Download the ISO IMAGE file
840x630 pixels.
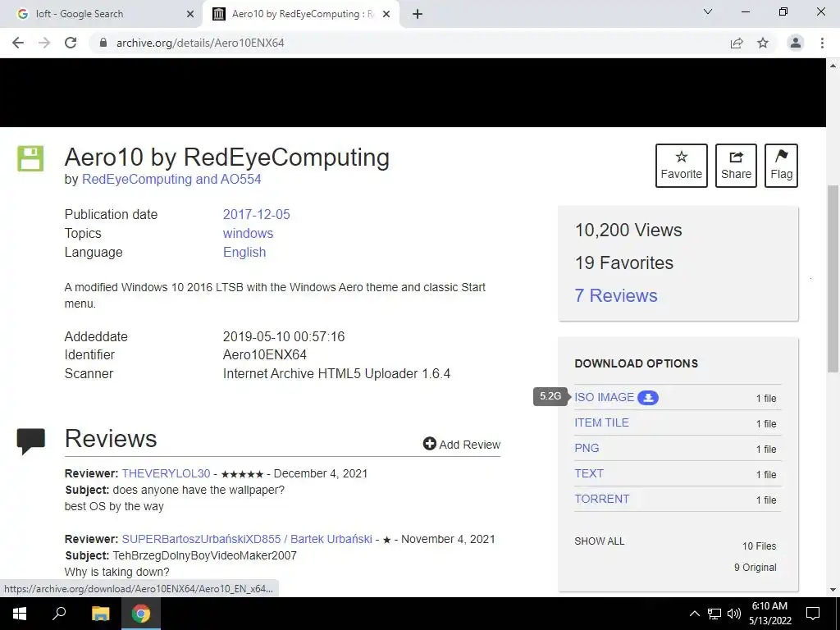(x=605, y=397)
